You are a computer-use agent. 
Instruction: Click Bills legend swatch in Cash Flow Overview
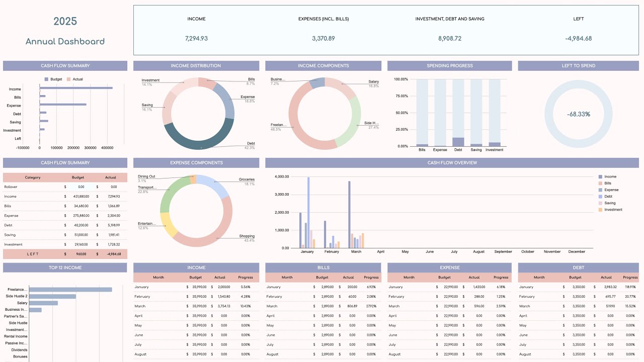(x=600, y=184)
